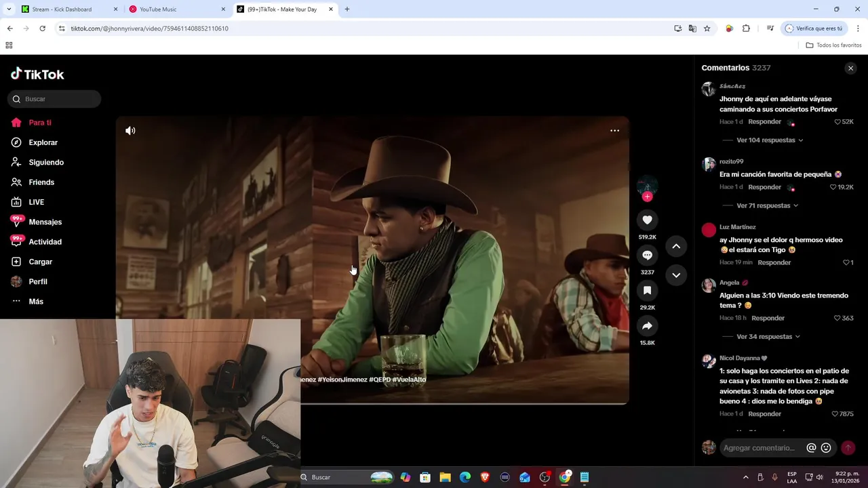The height and width of the screenshot is (488, 868).
Task: Like Luz Martínez's comment
Action: pos(846,262)
